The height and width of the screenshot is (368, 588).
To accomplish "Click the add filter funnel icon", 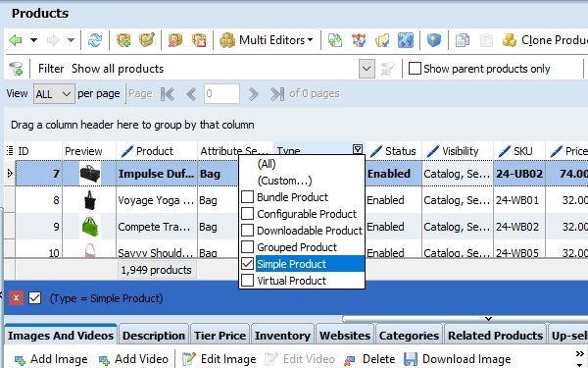I will 16,69.
